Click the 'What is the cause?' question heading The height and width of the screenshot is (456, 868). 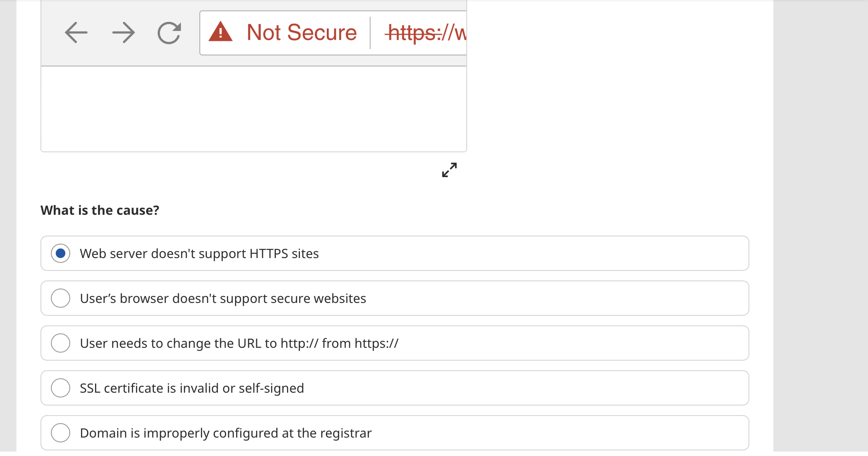pyautogui.click(x=100, y=210)
